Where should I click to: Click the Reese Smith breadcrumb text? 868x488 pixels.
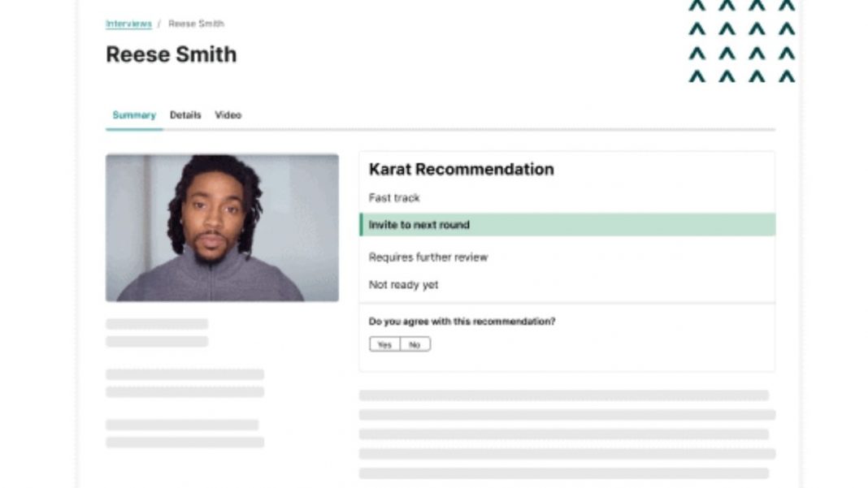click(x=196, y=24)
